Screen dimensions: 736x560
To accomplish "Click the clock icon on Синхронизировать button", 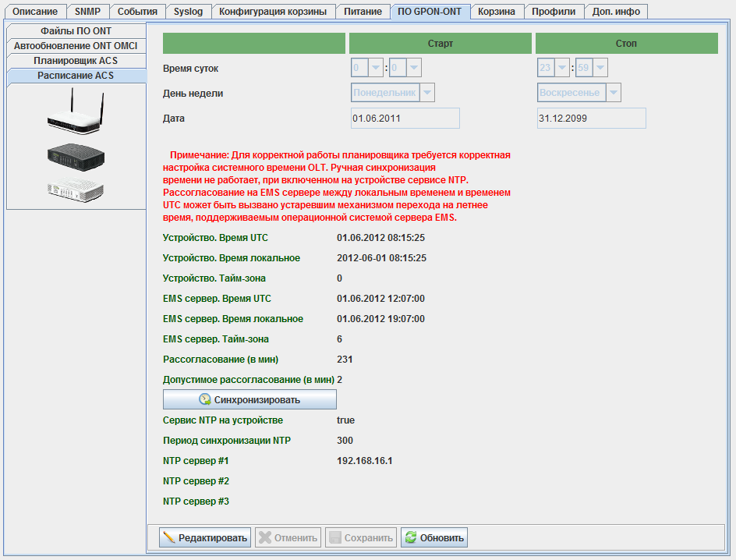I will point(204,399).
